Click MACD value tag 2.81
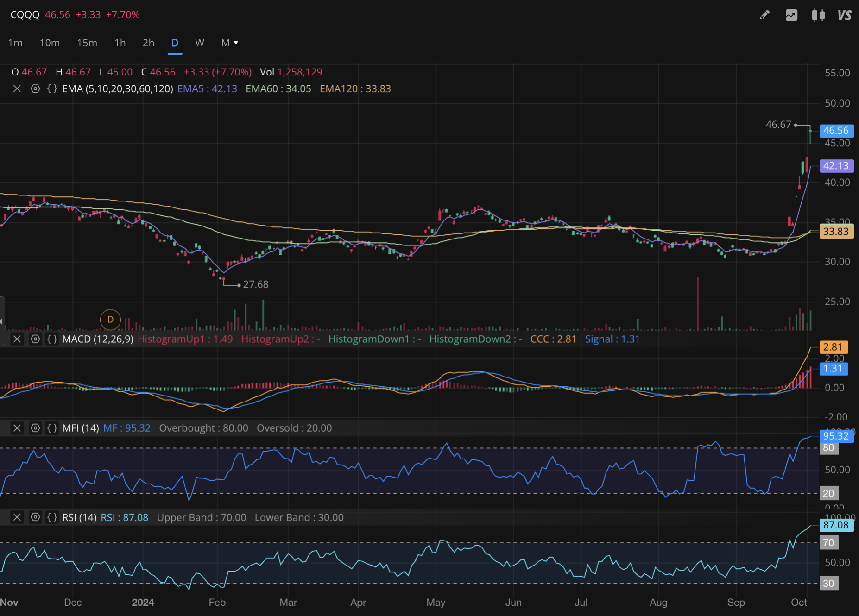This screenshot has height=616, width=859. coord(833,347)
